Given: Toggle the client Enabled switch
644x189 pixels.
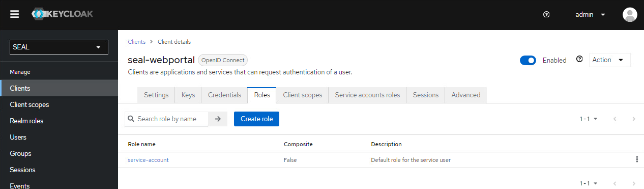Looking at the screenshot, I should [x=528, y=60].
